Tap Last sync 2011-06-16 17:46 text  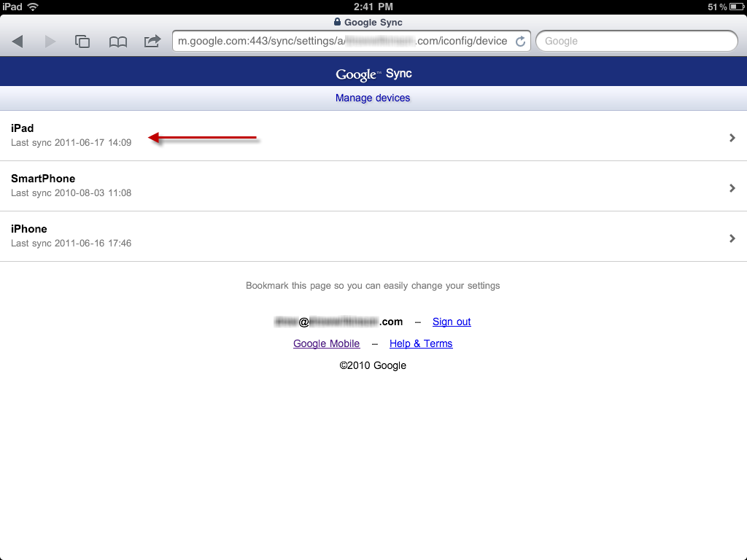(x=71, y=244)
